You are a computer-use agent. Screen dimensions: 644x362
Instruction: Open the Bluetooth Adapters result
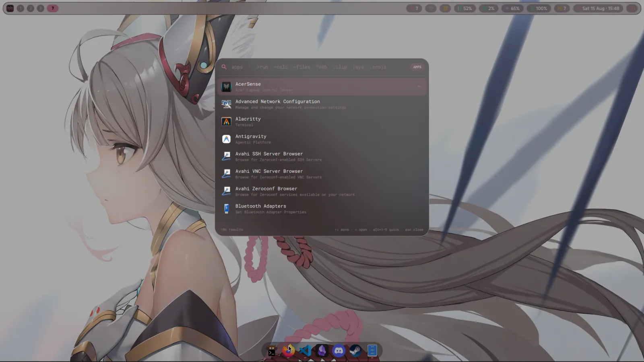[322, 208]
